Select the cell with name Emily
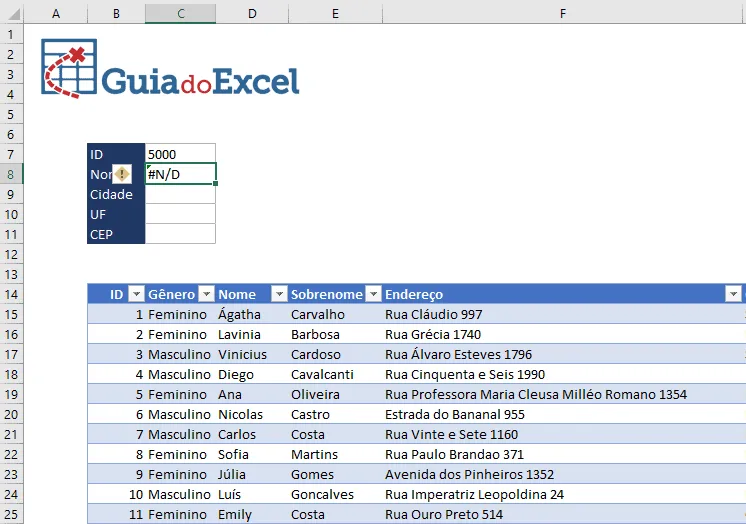Screen dimensions: 746x524 pos(252,514)
